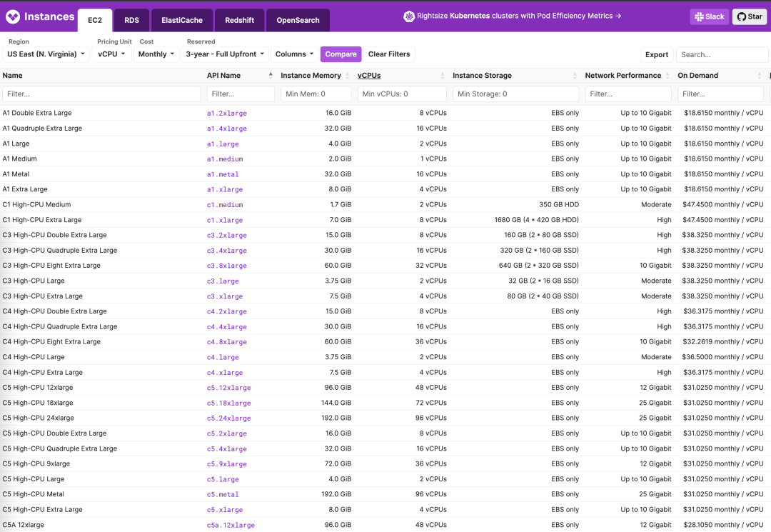Click the Clear Filters button
This screenshot has width=771, height=532.
click(389, 54)
